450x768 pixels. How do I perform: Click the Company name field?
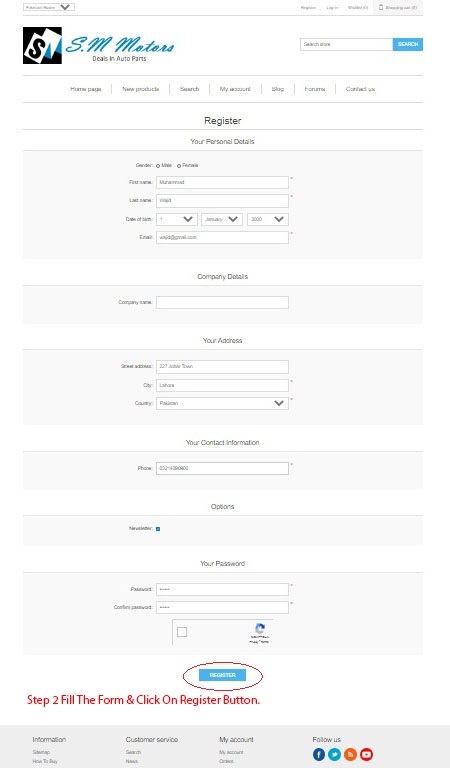[222, 303]
